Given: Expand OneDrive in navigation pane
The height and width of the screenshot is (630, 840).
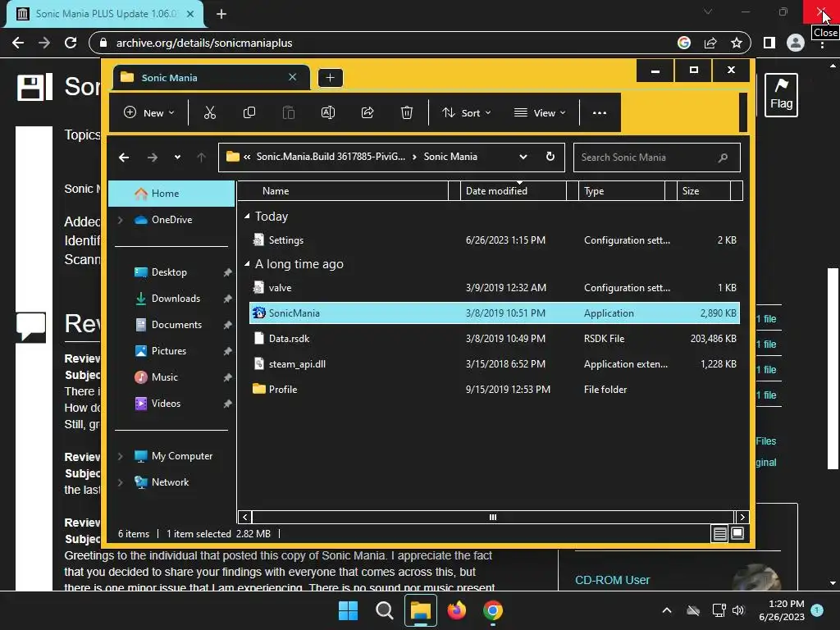Looking at the screenshot, I should (121, 220).
